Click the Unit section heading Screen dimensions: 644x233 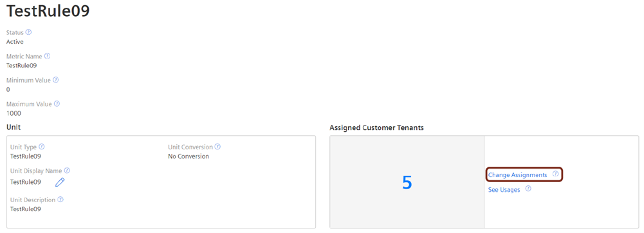[14, 127]
